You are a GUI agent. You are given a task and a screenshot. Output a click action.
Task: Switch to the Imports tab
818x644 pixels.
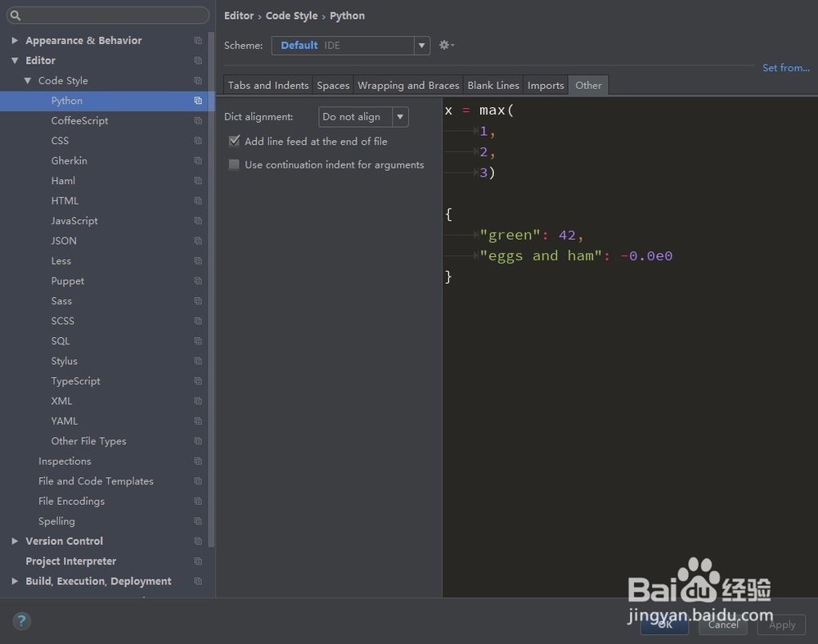(545, 85)
